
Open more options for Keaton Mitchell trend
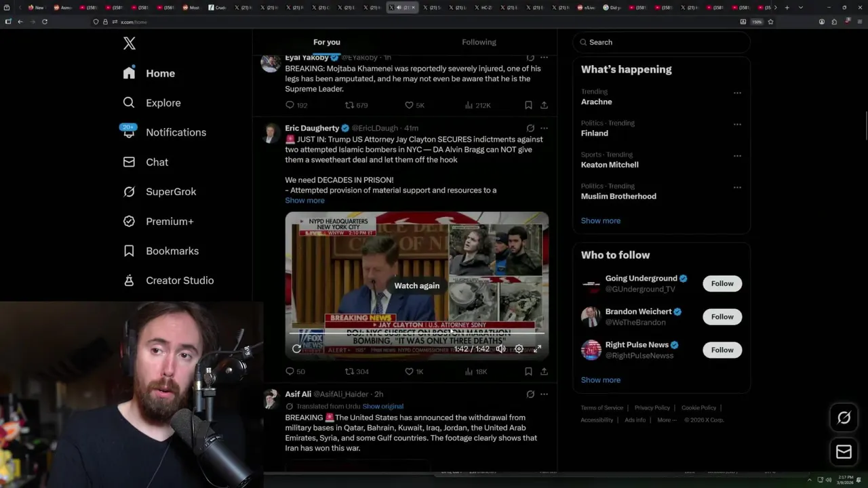[737, 156]
